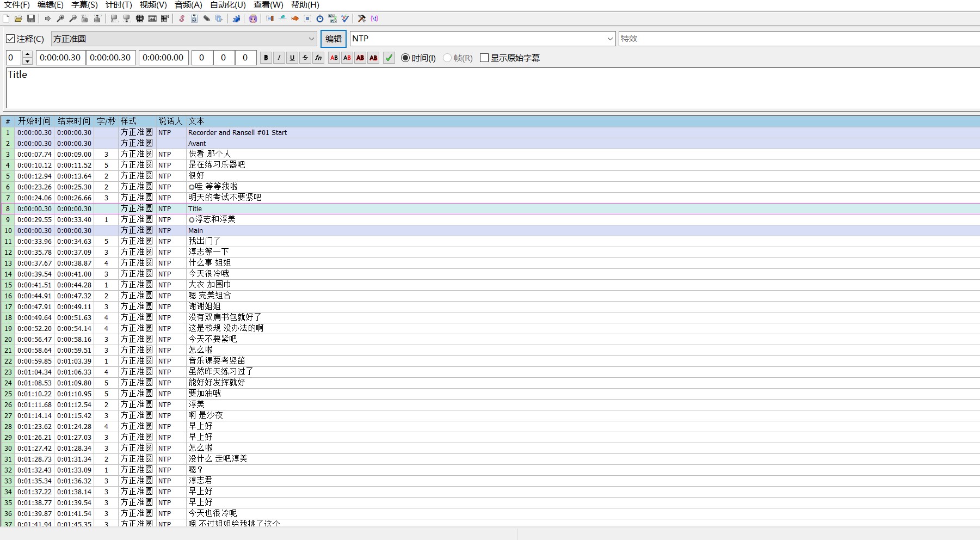Open the 计时(T) menu

(119, 5)
